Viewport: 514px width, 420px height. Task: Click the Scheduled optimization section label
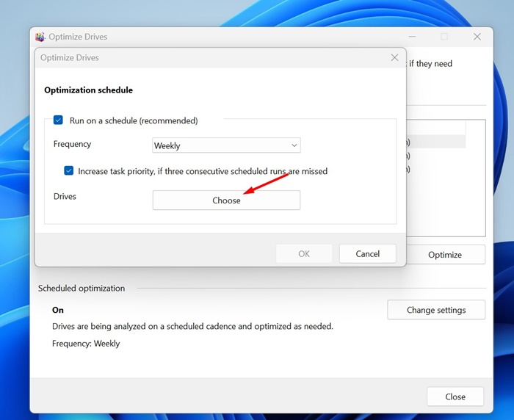pyautogui.click(x=82, y=289)
